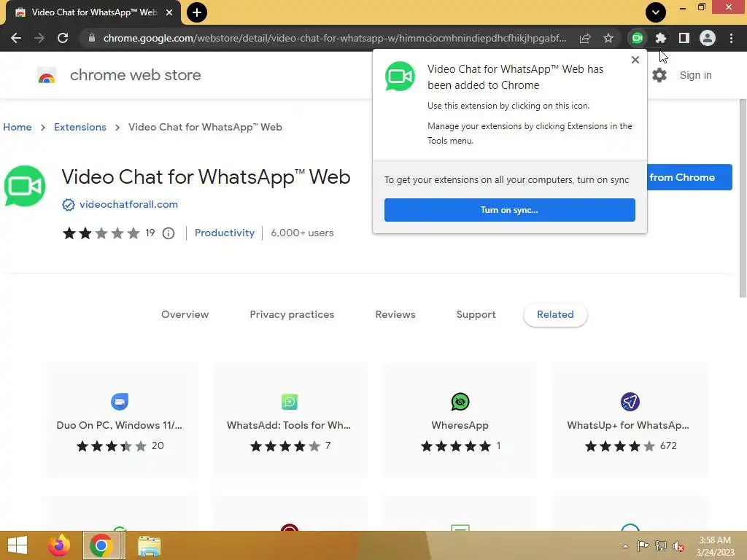Click the Turn on sync button
Image resolution: width=747 pixels, height=560 pixels.
(x=510, y=210)
